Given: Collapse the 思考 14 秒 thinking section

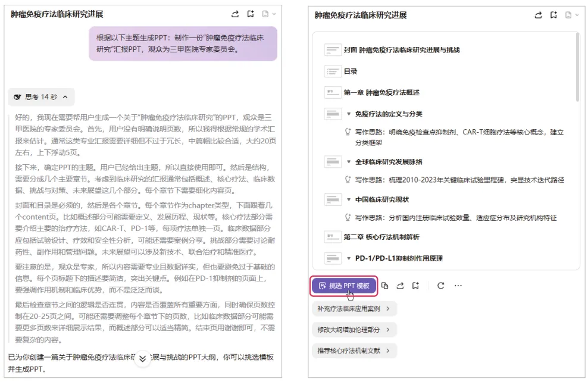Looking at the screenshot, I should click(65, 97).
